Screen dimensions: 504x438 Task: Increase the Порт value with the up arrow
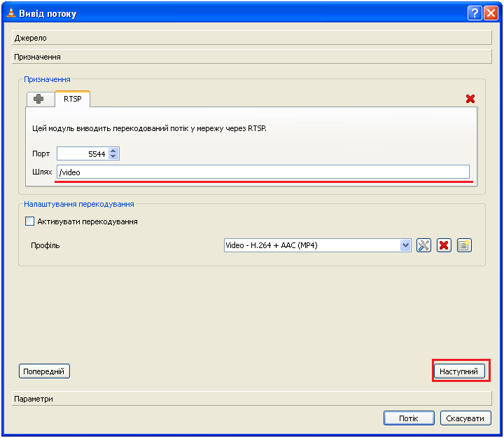(113, 151)
